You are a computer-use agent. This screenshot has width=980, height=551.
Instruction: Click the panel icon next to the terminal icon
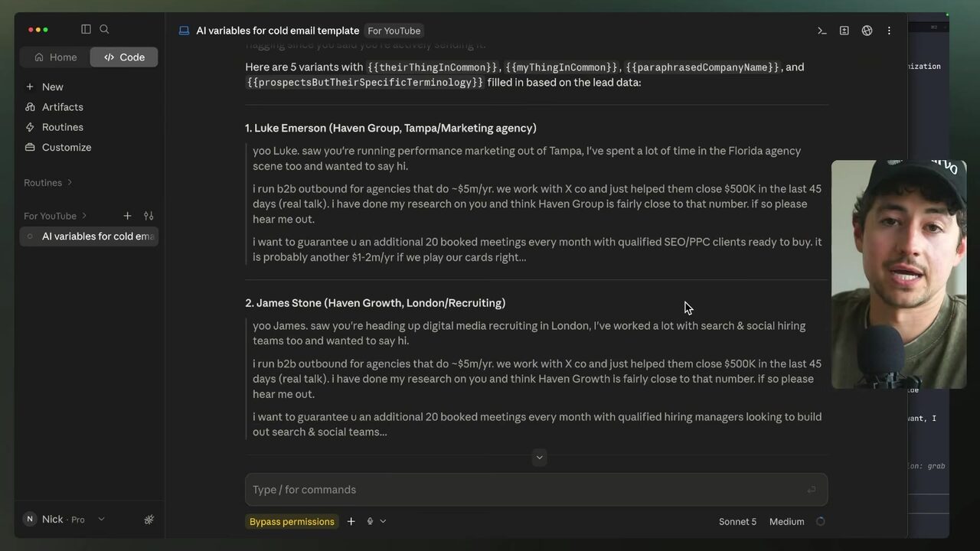(x=844, y=31)
